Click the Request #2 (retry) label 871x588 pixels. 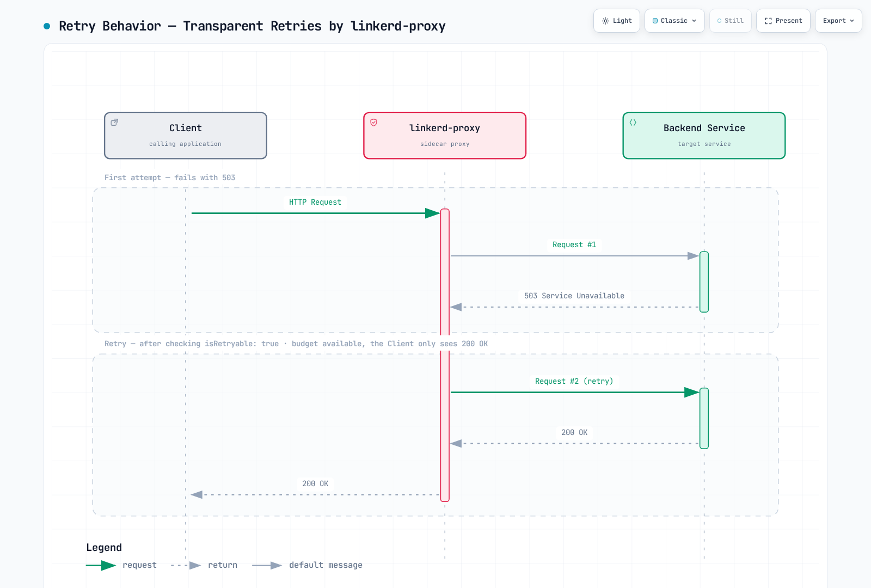[574, 381]
